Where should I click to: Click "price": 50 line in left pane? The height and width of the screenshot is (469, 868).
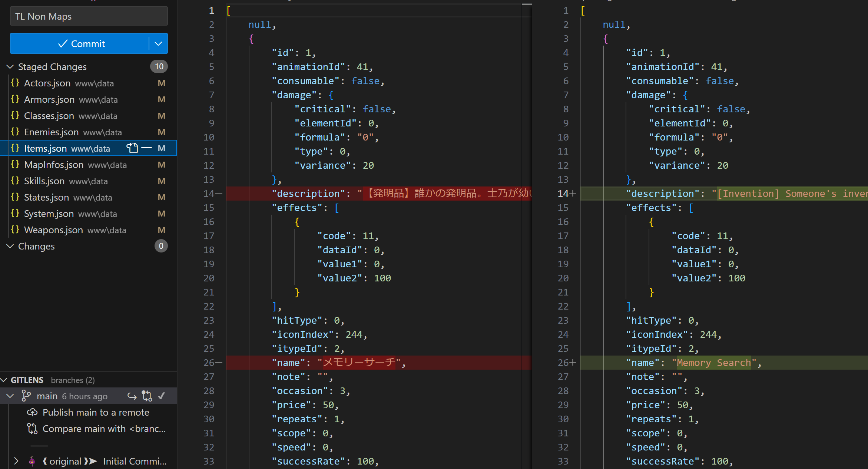305,405
